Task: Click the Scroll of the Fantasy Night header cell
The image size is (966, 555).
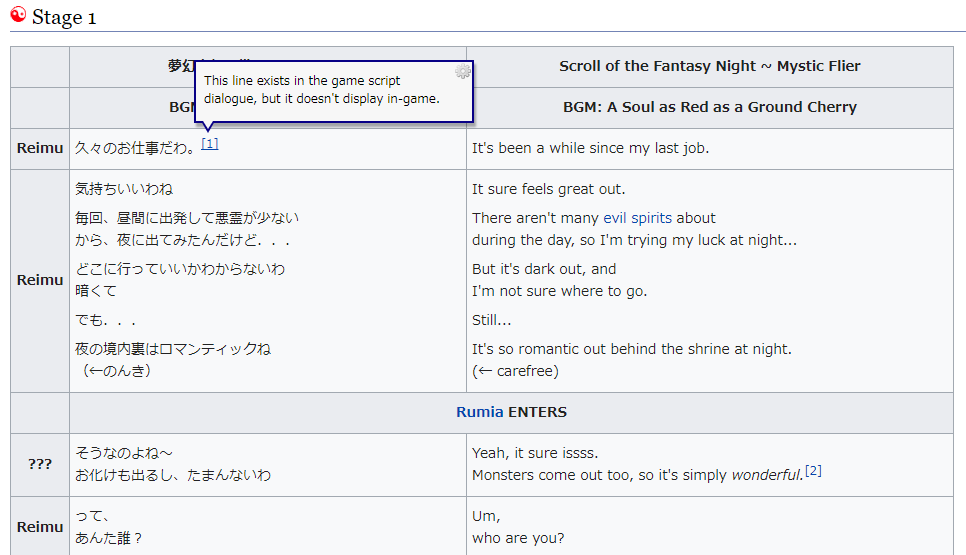Action: coord(710,67)
